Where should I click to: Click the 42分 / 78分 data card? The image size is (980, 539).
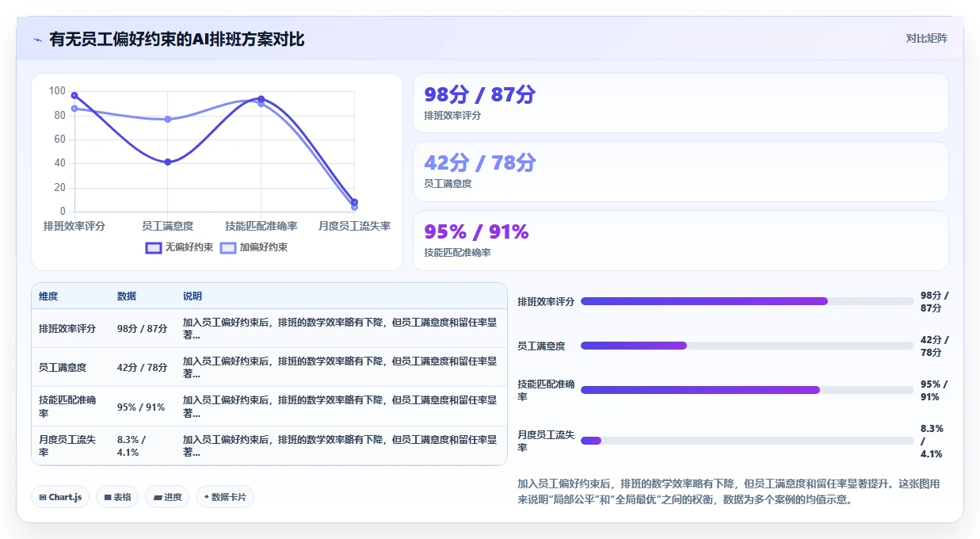(x=681, y=171)
